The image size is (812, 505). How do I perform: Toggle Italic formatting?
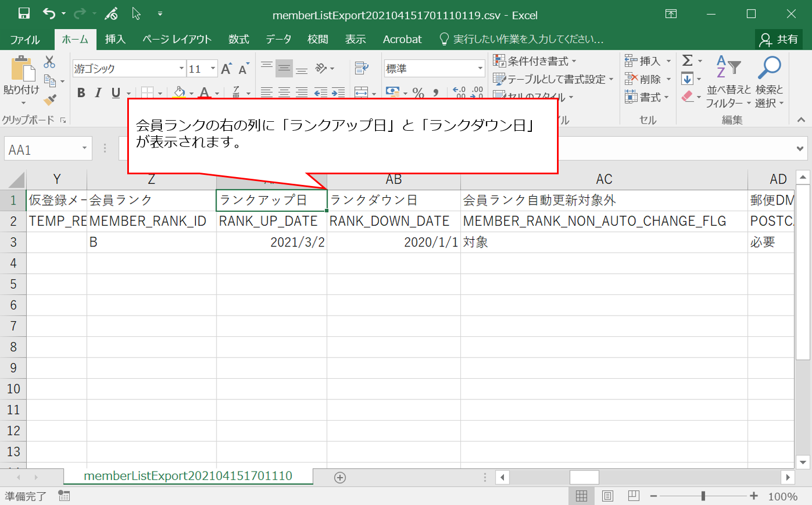98,93
